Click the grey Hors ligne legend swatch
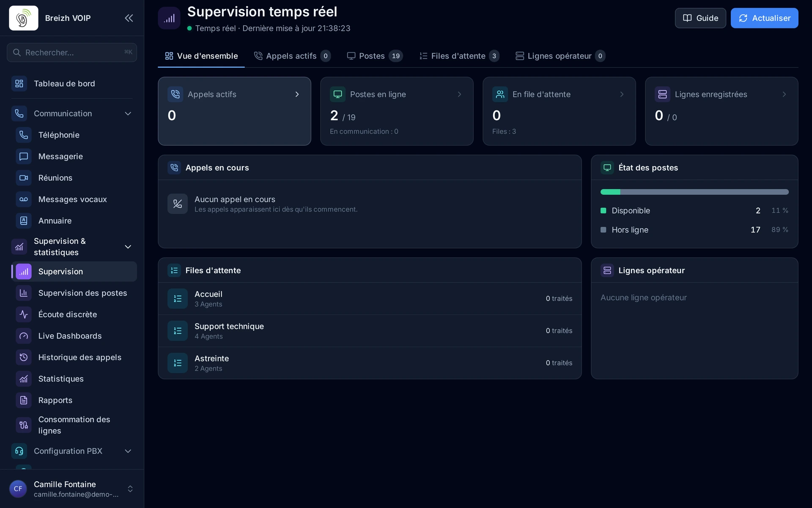The image size is (812, 508). (x=604, y=230)
